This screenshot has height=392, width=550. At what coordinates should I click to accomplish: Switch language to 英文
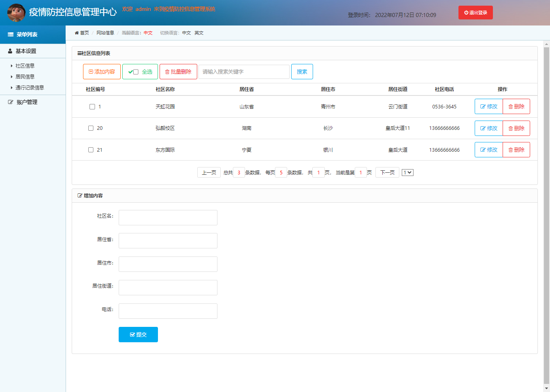199,33
